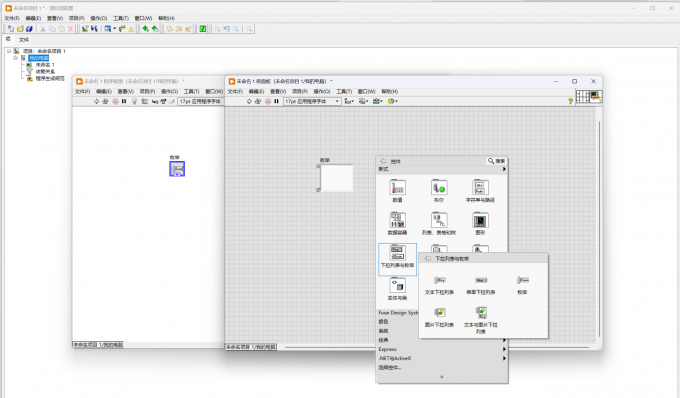This screenshot has width=680, height=398.
Task: Select the Enum terminal on the block diagram
Action: (x=177, y=169)
